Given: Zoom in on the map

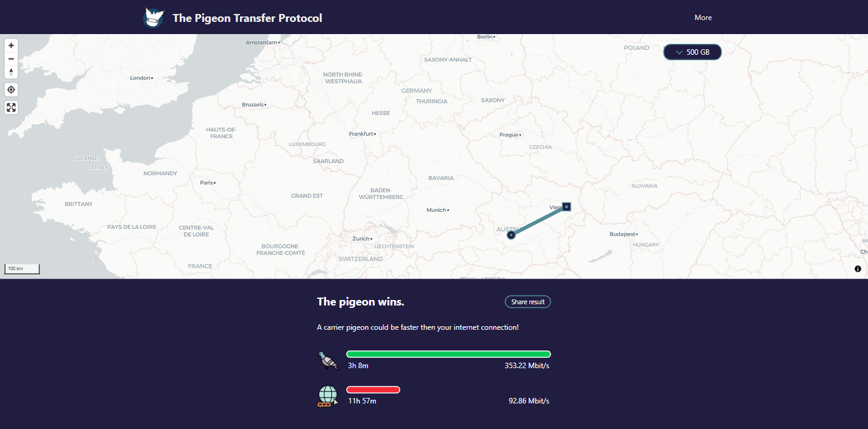Looking at the screenshot, I should click(x=11, y=46).
